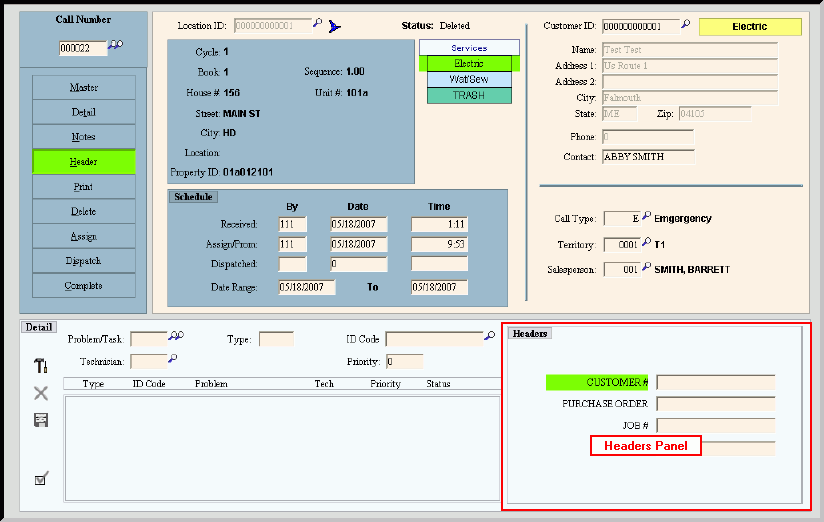Click the yellow Electric indicator box

pyautogui.click(x=749, y=27)
